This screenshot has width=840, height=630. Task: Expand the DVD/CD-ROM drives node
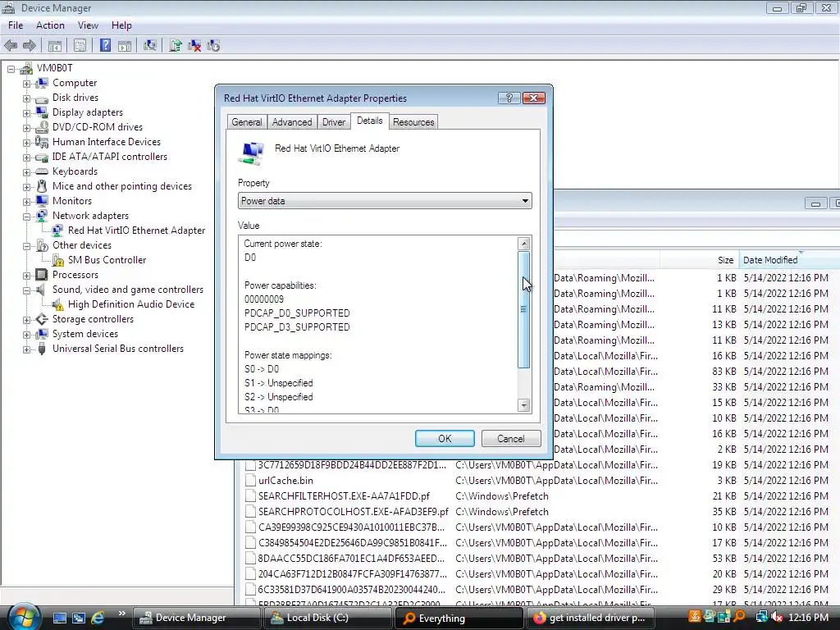pos(26,128)
